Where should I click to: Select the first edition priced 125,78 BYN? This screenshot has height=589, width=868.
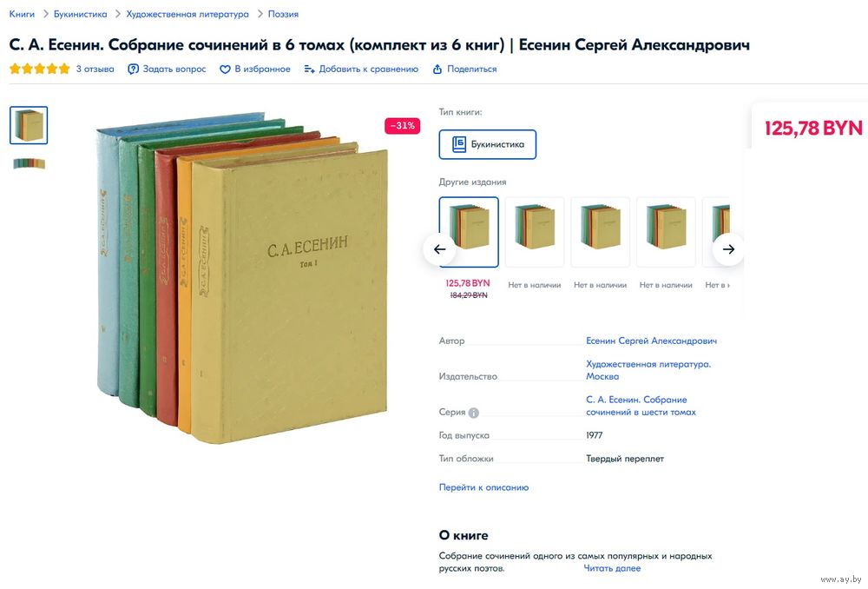[x=469, y=232]
